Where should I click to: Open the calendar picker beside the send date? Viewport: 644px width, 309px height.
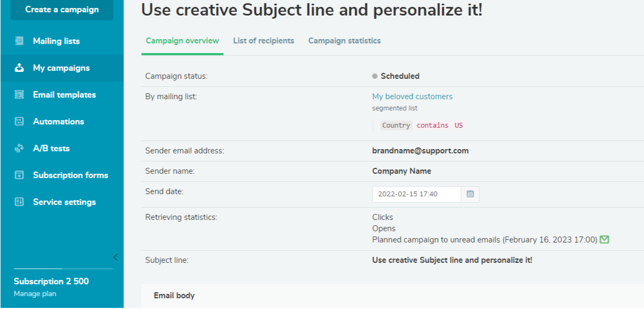(470, 194)
